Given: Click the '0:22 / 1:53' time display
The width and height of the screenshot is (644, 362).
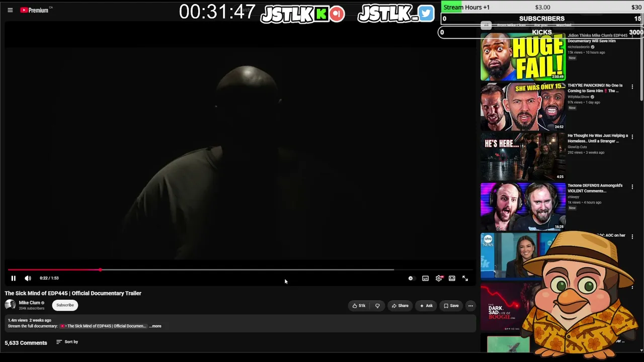Looking at the screenshot, I should (x=49, y=278).
